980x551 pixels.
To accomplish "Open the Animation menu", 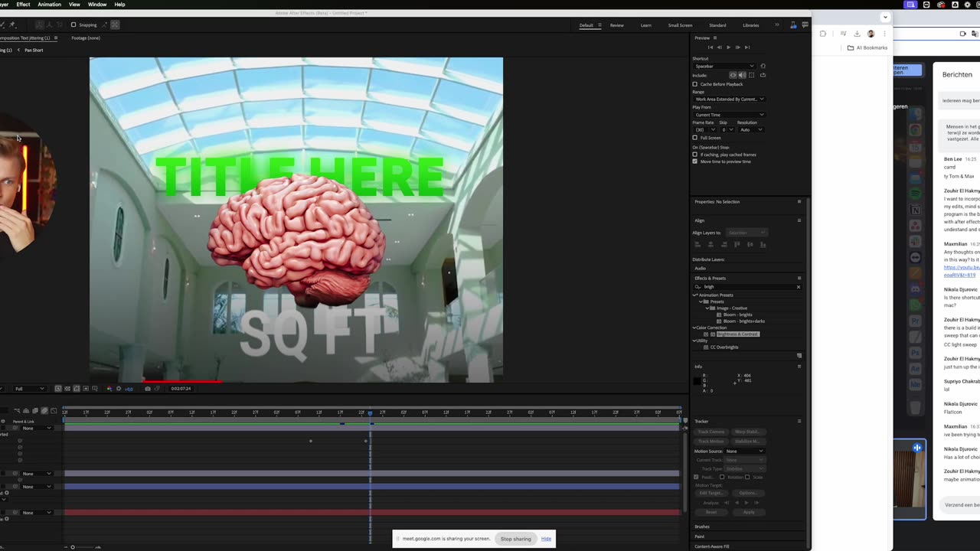I will pyautogui.click(x=49, y=5).
